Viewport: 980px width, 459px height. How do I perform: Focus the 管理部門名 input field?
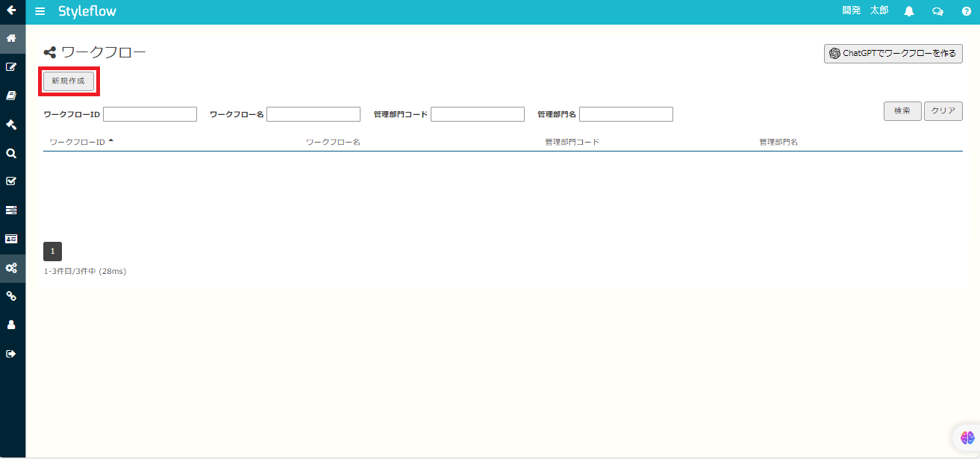(x=626, y=114)
